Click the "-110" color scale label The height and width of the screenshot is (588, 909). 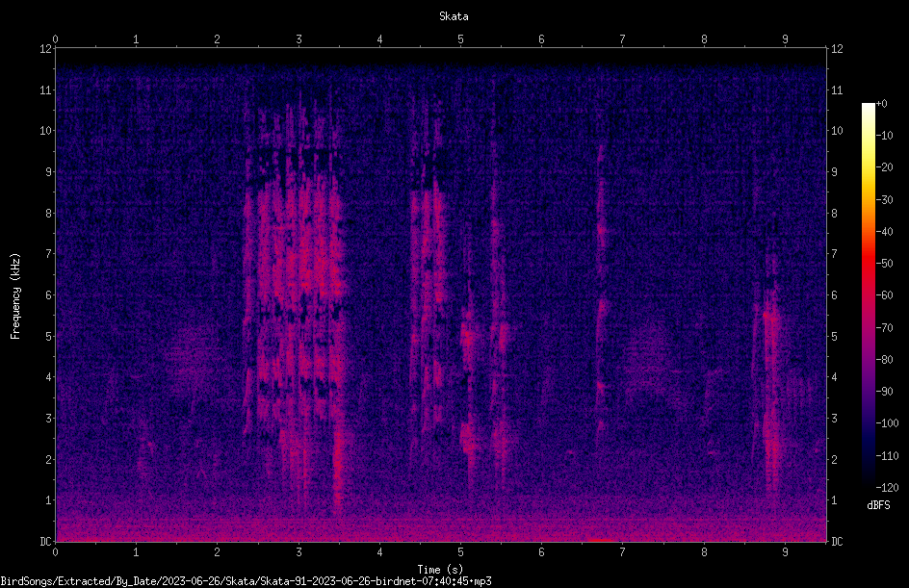click(887, 456)
